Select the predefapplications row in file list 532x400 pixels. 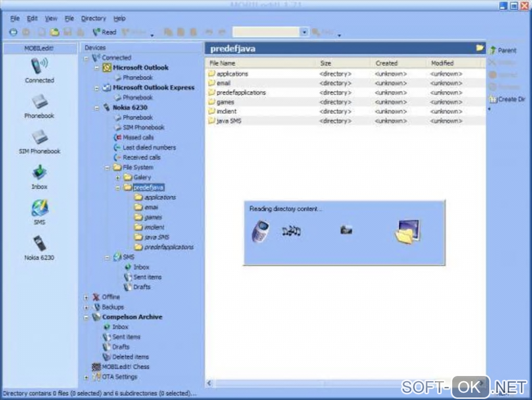[345, 93]
